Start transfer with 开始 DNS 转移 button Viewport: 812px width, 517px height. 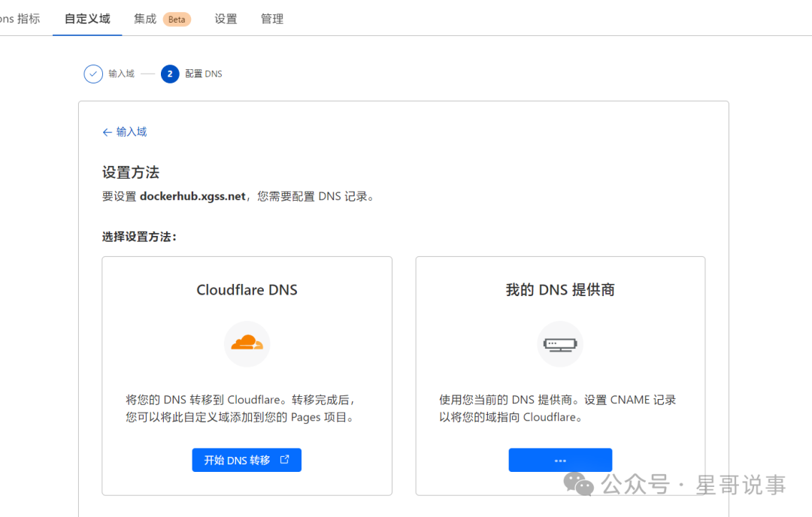pyautogui.click(x=247, y=460)
